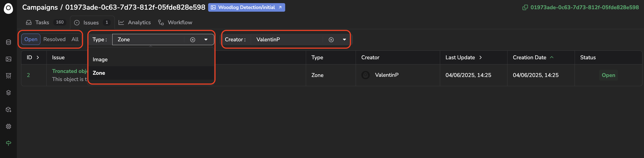Screen dimensions: 644x158
Task: Collapse the Type dropdown arrow
Action: pyautogui.click(x=206, y=40)
